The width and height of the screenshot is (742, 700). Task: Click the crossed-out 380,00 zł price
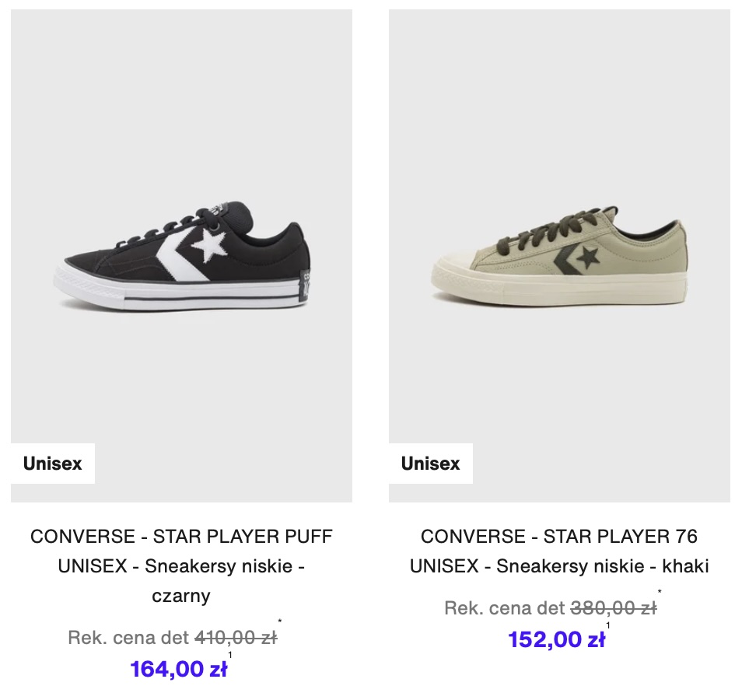tap(614, 608)
